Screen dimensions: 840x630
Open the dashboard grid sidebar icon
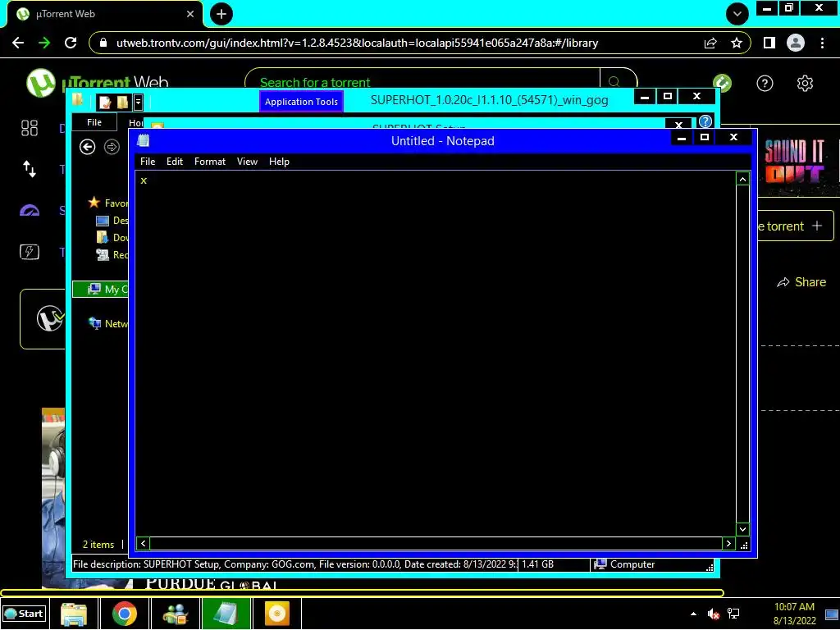pyautogui.click(x=30, y=128)
